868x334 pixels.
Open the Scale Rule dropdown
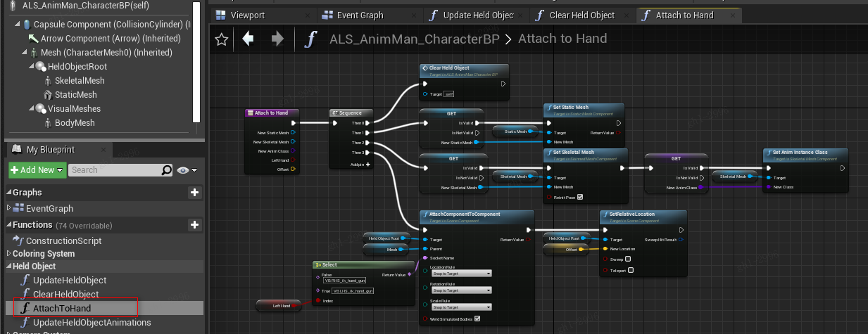pyautogui.click(x=461, y=307)
